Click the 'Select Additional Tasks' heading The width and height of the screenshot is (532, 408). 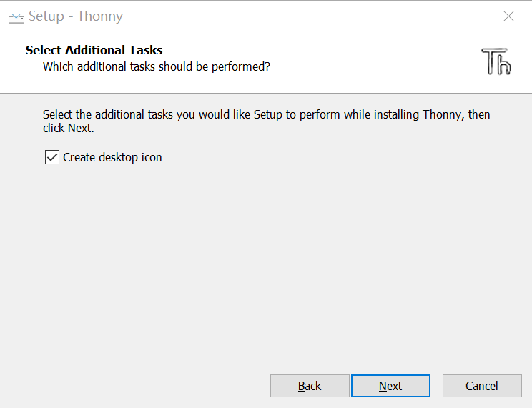94,50
